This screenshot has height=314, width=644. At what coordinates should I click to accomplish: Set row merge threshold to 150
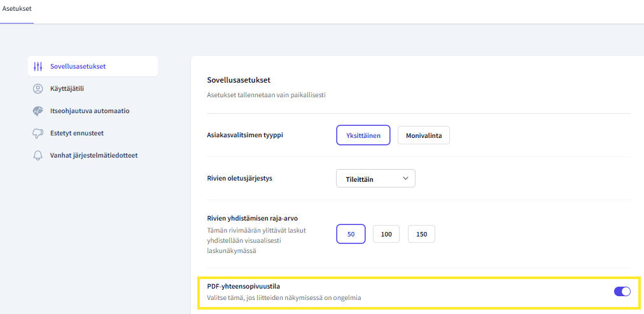[x=421, y=235]
